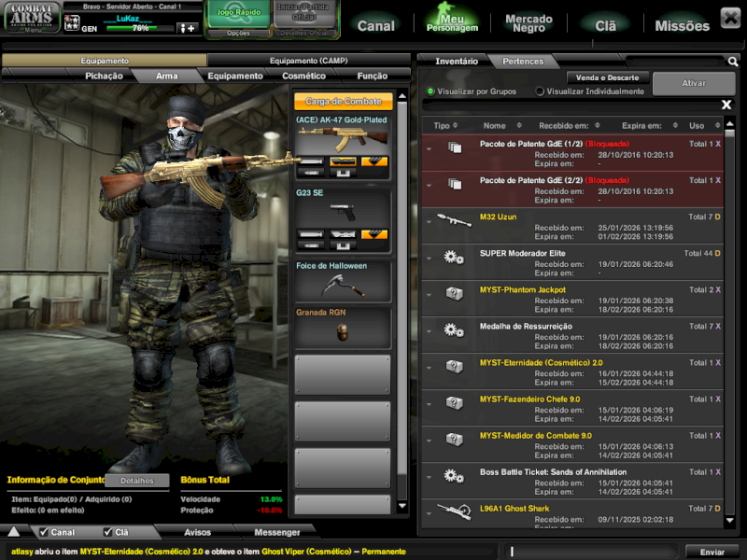
Task: Select the SUPER Moderador Elite gear icon
Action: tap(454, 257)
